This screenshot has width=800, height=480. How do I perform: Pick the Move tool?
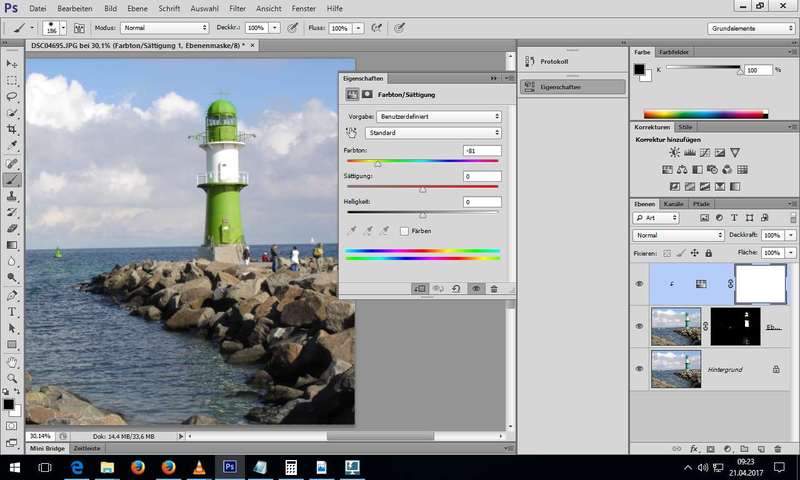click(12, 64)
